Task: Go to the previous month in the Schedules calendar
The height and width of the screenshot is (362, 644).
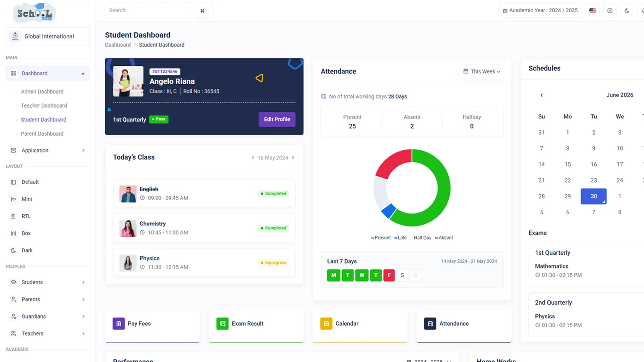Action: [542, 95]
